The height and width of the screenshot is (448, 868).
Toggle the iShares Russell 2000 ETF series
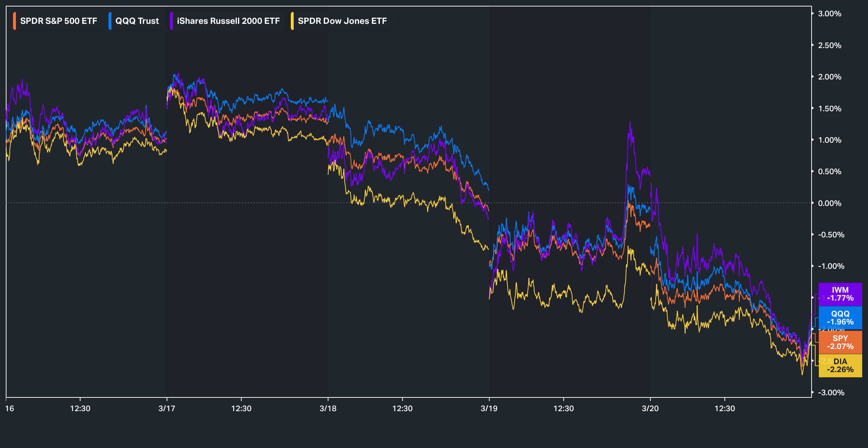[x=228, y=21]
